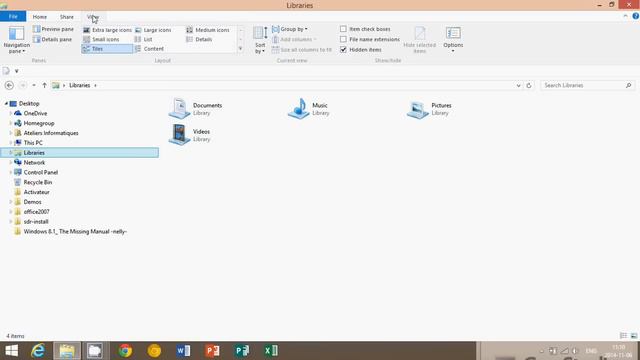The width and height of the screenshot is (640, 360).
Task: Select the Activateur folder
Action: (x=36, y=192)
